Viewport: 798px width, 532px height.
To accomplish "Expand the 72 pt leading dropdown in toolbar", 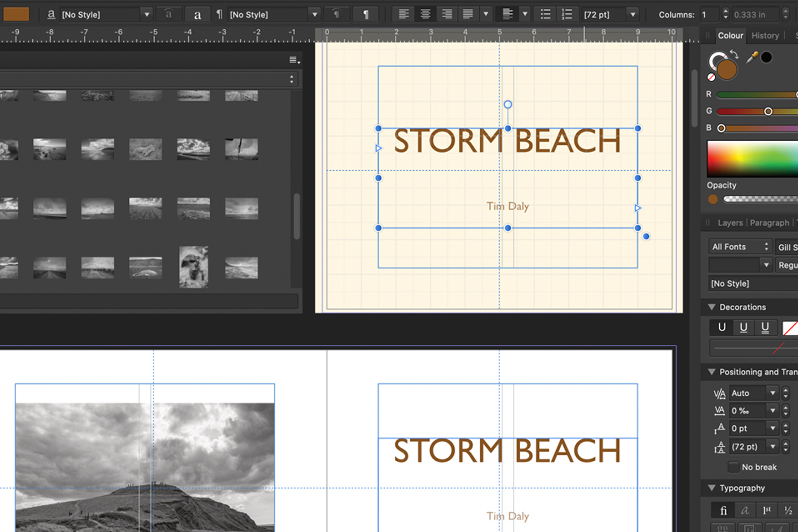I will tap(633, 14).
